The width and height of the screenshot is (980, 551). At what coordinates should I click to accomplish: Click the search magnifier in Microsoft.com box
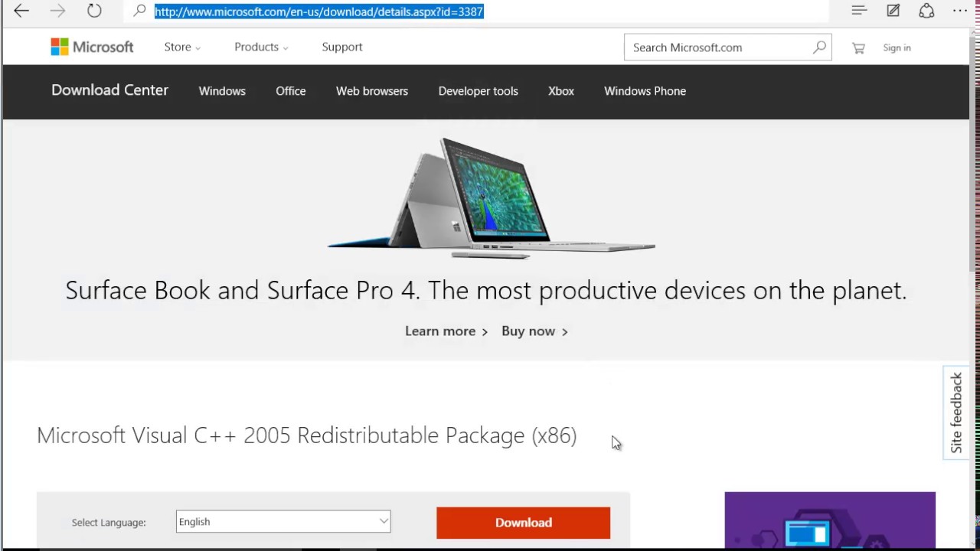pos(819,47)
